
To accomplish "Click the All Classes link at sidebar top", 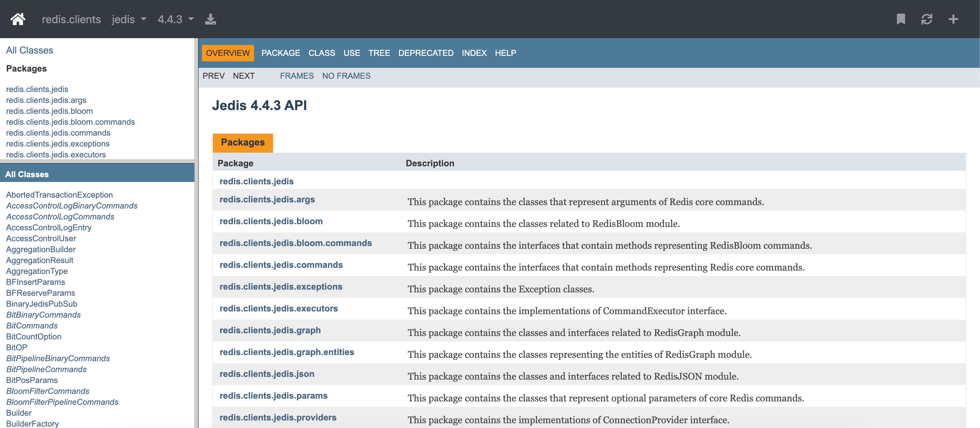I will click(29, 50).
